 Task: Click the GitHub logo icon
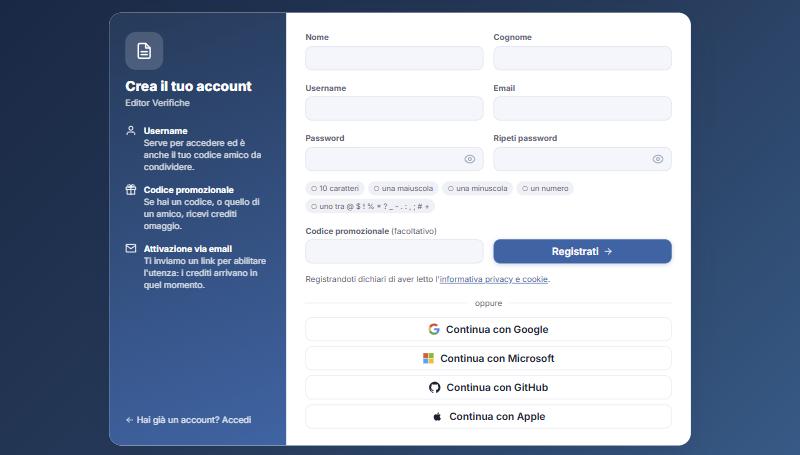434,388
